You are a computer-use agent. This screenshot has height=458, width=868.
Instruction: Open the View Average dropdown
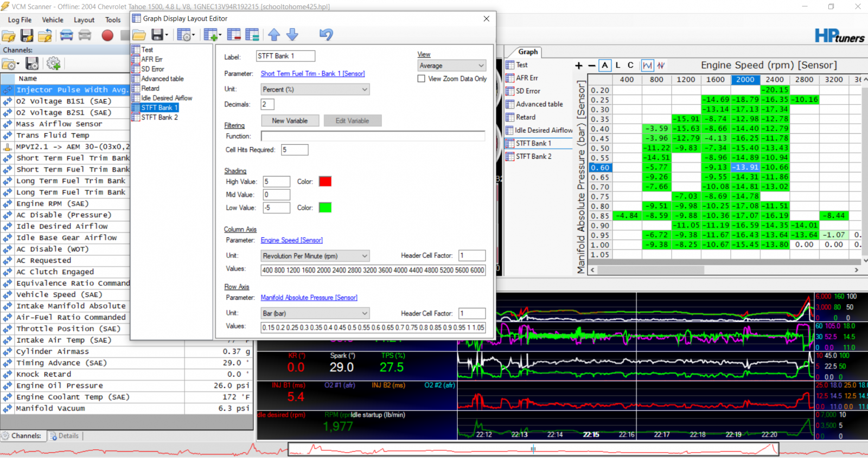pos(451,66)
